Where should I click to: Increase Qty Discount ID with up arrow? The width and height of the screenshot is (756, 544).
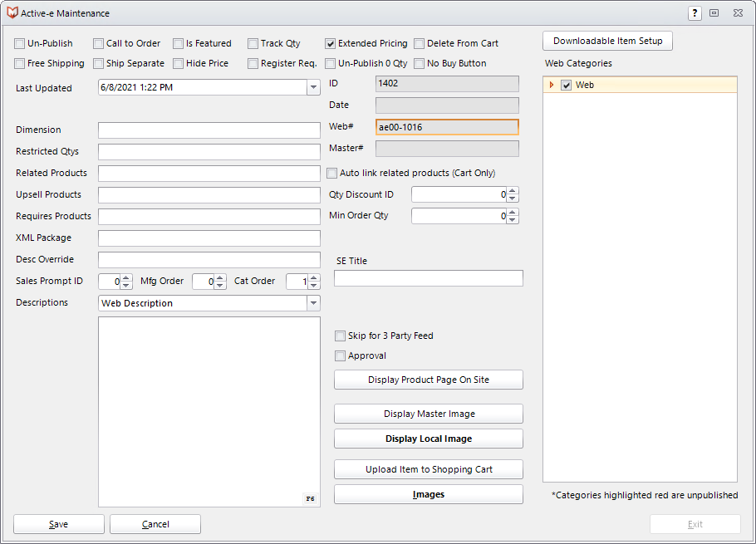(x=513, y=191)
